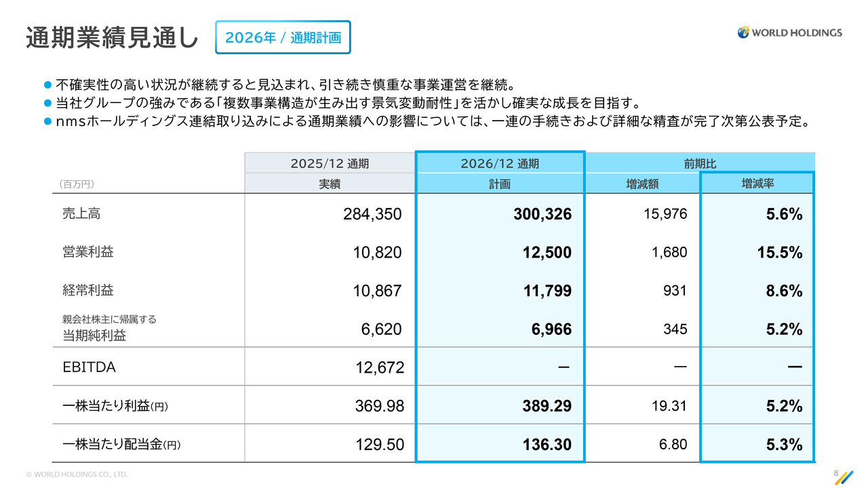Select the 2026年 / 通期計画 badge
The width and height of the screenshot is (868, 488).
pos(283,37)
